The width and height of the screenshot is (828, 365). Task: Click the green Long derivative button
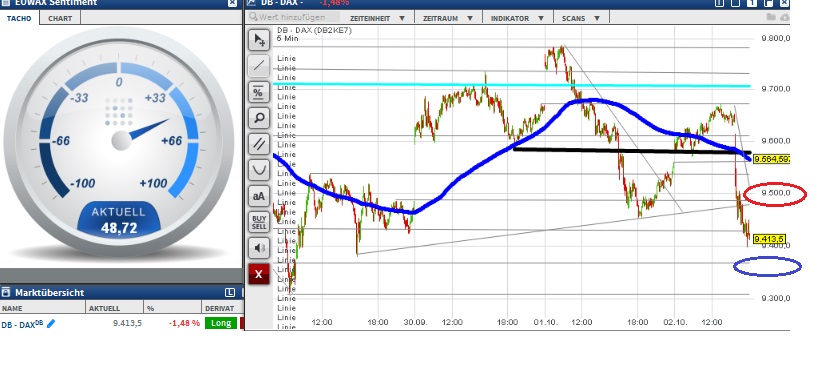tap(221, 323)
